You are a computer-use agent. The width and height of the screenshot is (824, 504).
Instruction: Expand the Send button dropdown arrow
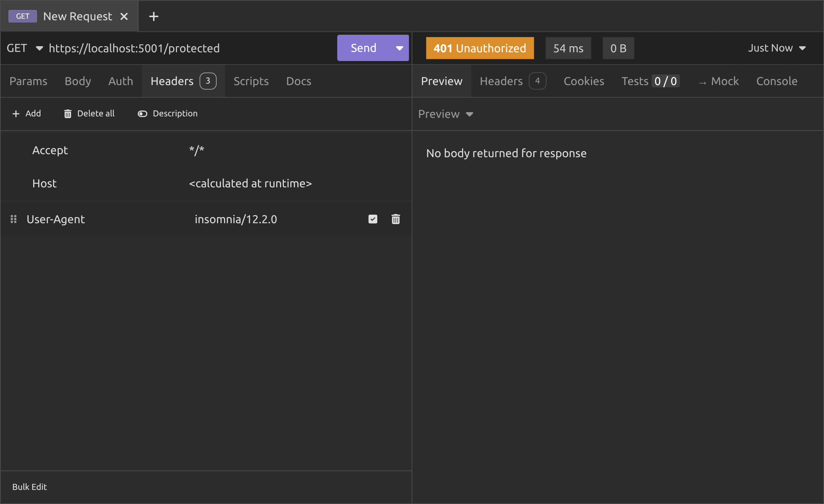click(x=399, y=48)
